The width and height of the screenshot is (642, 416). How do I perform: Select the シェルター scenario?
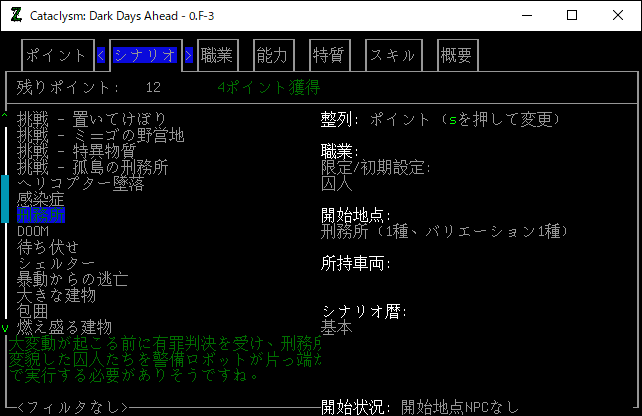pyautogui.click(x=56, y=263)
